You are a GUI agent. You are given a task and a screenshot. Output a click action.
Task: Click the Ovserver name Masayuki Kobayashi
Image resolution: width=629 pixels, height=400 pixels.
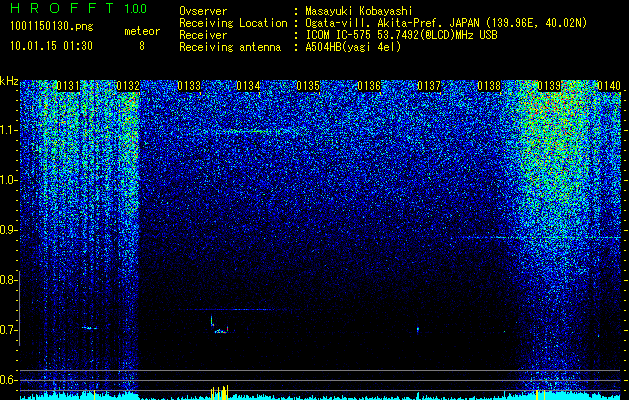(359, 12)
